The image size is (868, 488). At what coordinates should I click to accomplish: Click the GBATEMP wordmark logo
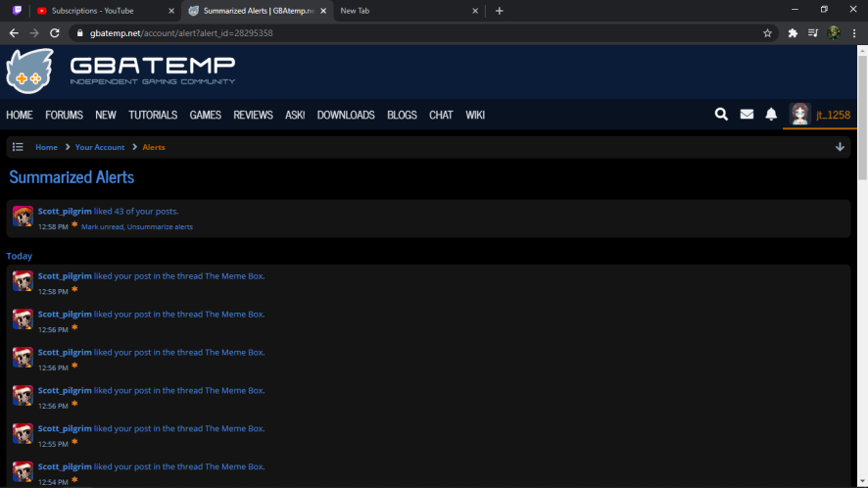152,71
